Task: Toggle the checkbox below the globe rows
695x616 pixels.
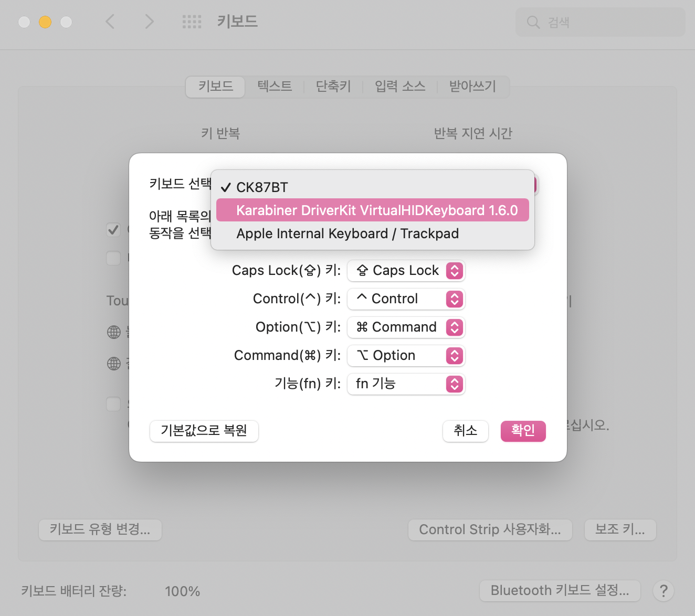Action: (x=113, y=403)
